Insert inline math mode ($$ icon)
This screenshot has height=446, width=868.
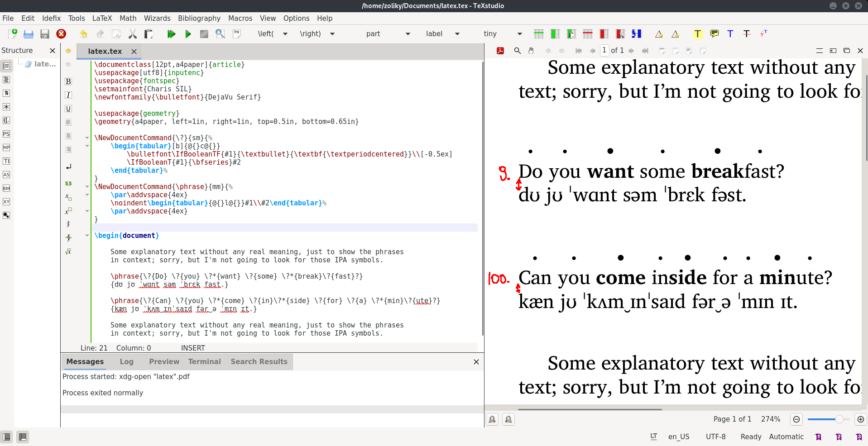68,183
